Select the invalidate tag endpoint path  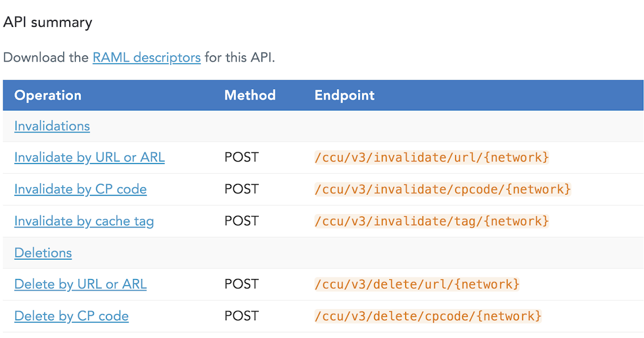(x=432, y=221)
